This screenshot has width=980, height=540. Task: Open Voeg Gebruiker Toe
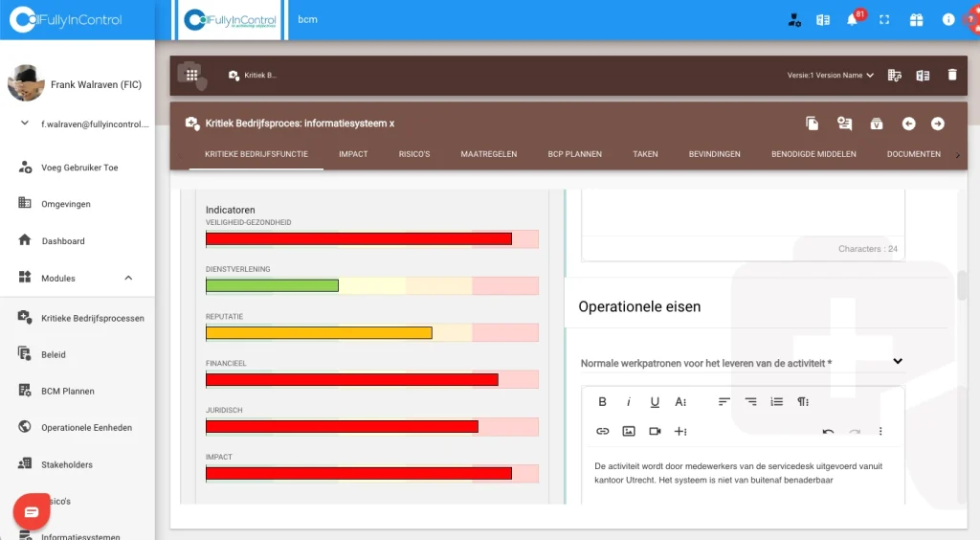(78, 168)
